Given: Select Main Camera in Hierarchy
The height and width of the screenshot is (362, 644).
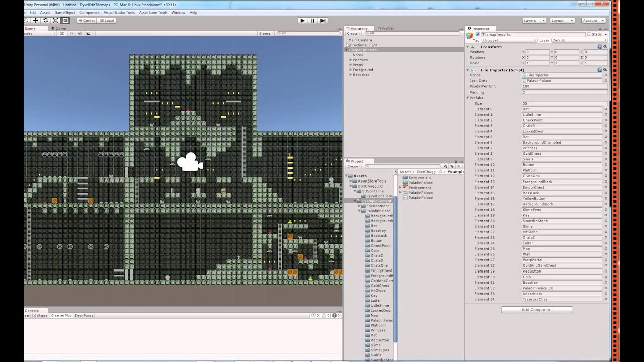Looking at the screenshot, I should [360, 40].
